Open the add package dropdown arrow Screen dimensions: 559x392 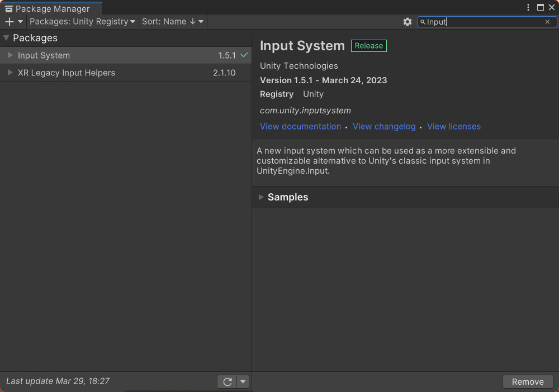coord(20,22)
